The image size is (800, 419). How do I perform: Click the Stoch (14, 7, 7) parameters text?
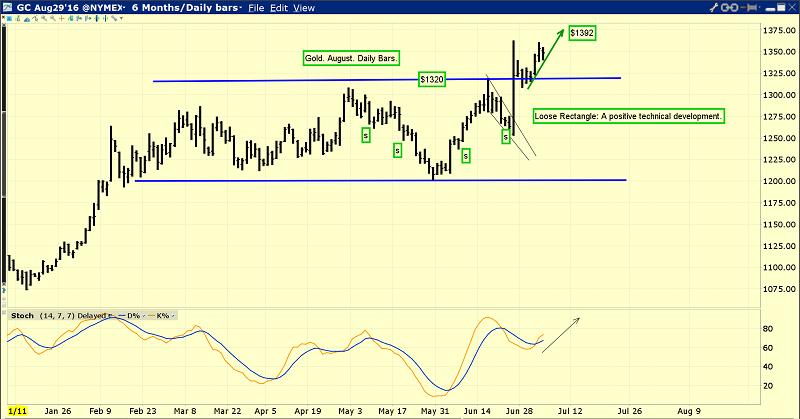coord(57,315)
